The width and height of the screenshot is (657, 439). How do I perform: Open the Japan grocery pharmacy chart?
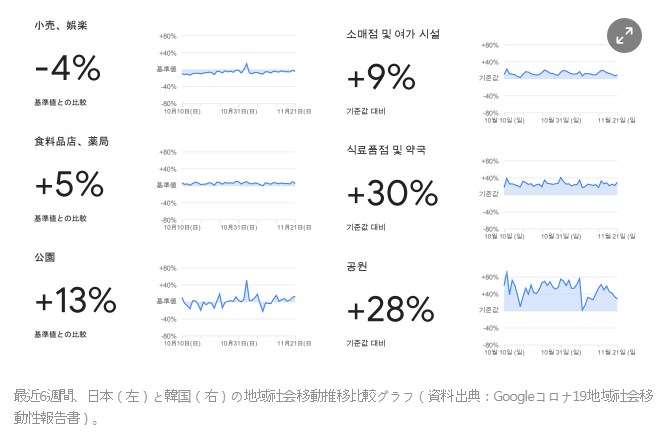(x=233, y=190)
